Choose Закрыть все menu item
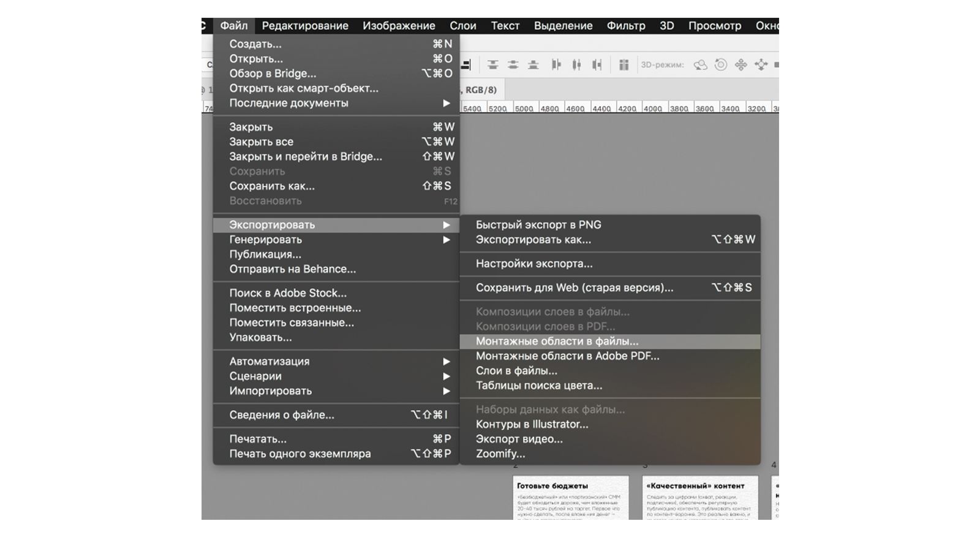Viewport: 980px width, 537px height. click(336, 142)
